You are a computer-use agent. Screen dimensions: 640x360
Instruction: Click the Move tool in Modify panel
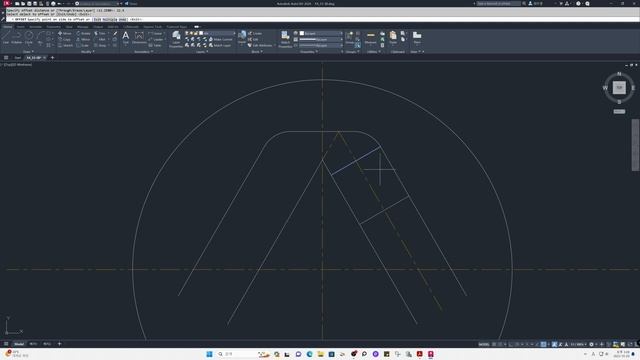(64, 33)
